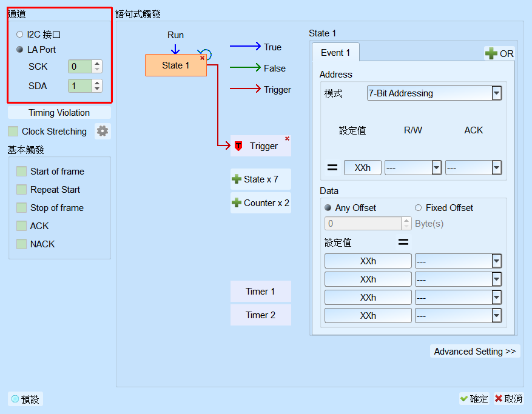Open the fourth data row dropdown
The height and width of the screenshot is (414, 532).
coord(459,316)
